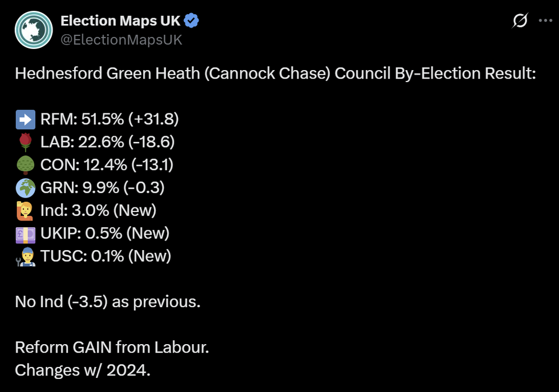The width and height of the screenshot is (559, 392).
Task: Click the rose emoji beside LAB
Action: pos(26,142)
